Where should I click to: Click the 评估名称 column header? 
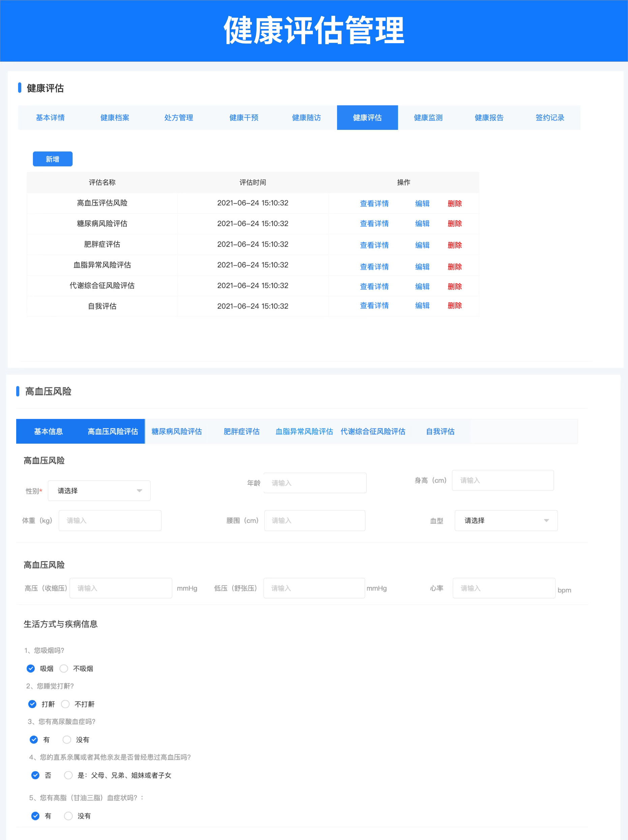tap(102, 183)
